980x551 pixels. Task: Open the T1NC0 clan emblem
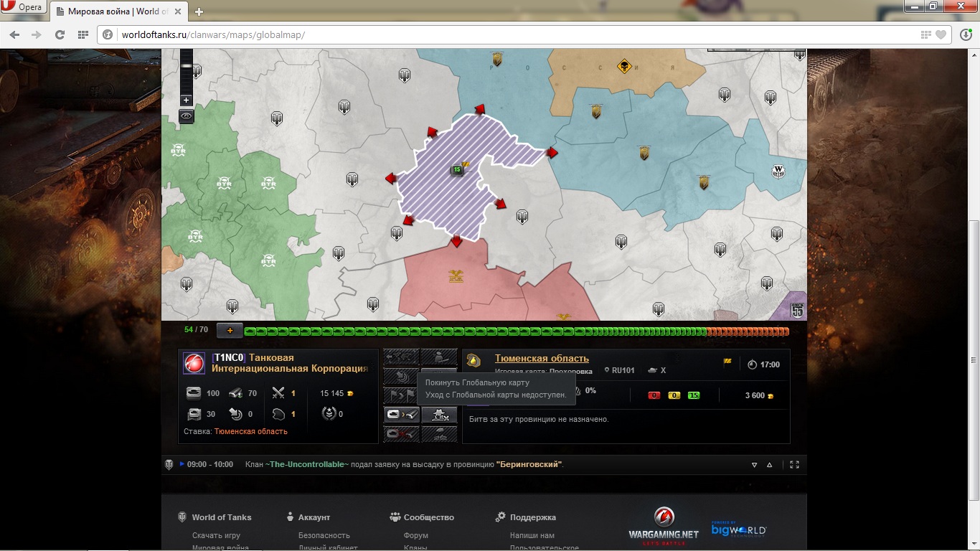coord(194,363)
